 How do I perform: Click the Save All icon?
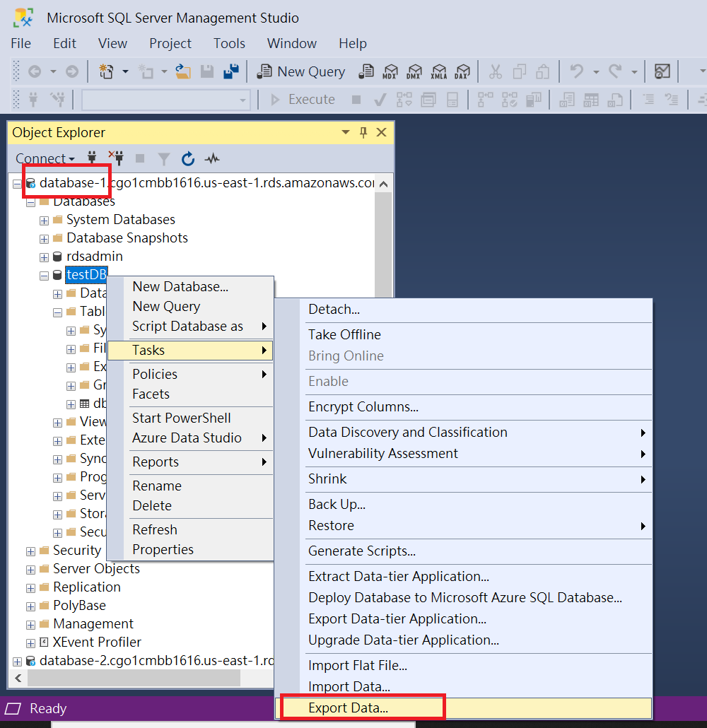click(x=231, y=71)
